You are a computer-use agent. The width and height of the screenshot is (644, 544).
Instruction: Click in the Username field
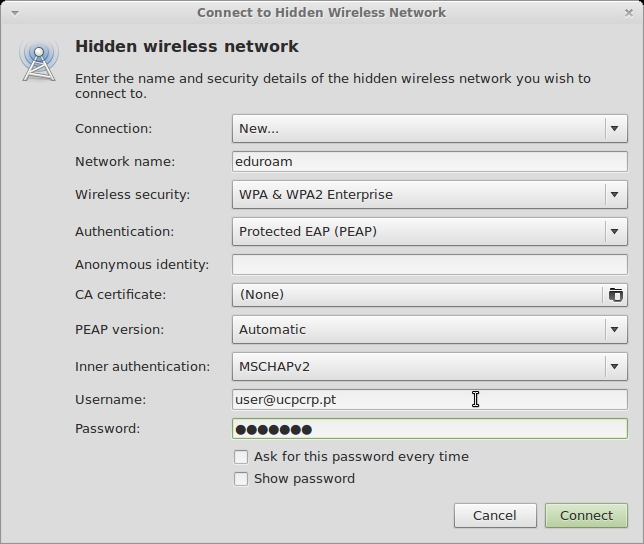(x=429, y=399)
